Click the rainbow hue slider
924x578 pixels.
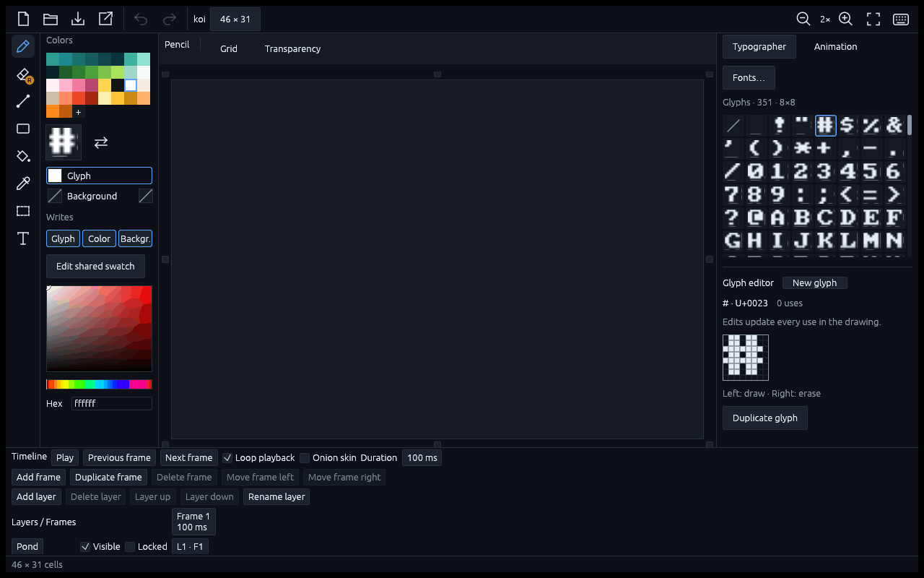(99, 384)
